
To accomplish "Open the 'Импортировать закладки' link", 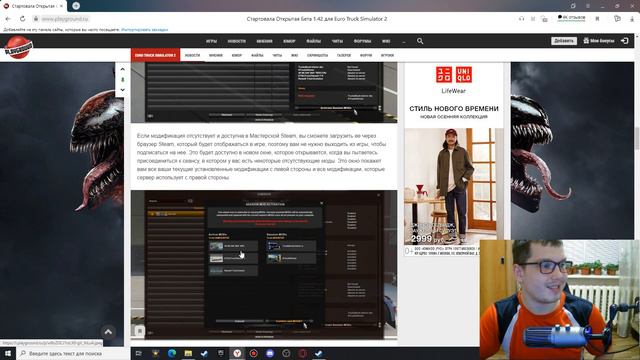I will click(x=144, y=30).
